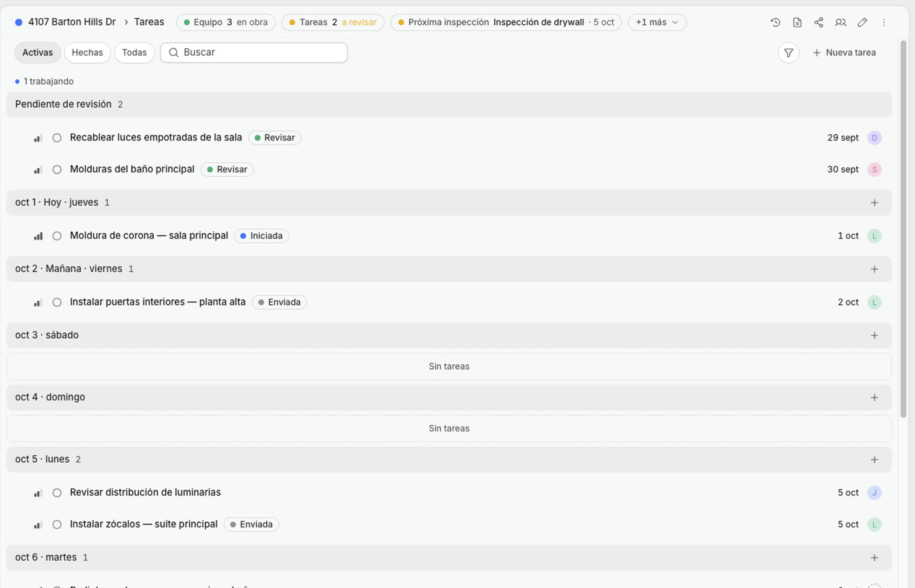This screenshot has width=915, height=588.
Task: Add a task to oct 1 Hoy section
Action: click(874, 203)
